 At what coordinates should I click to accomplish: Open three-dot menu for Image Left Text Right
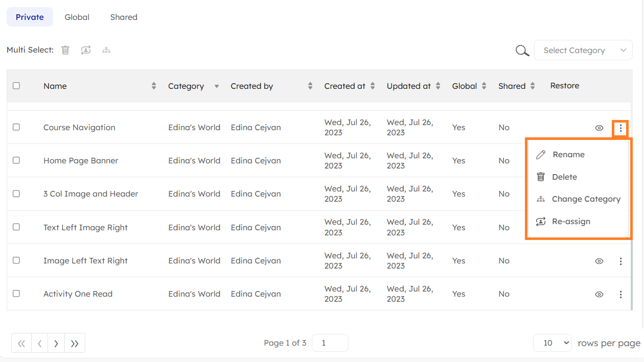click(x=620, y=261)
